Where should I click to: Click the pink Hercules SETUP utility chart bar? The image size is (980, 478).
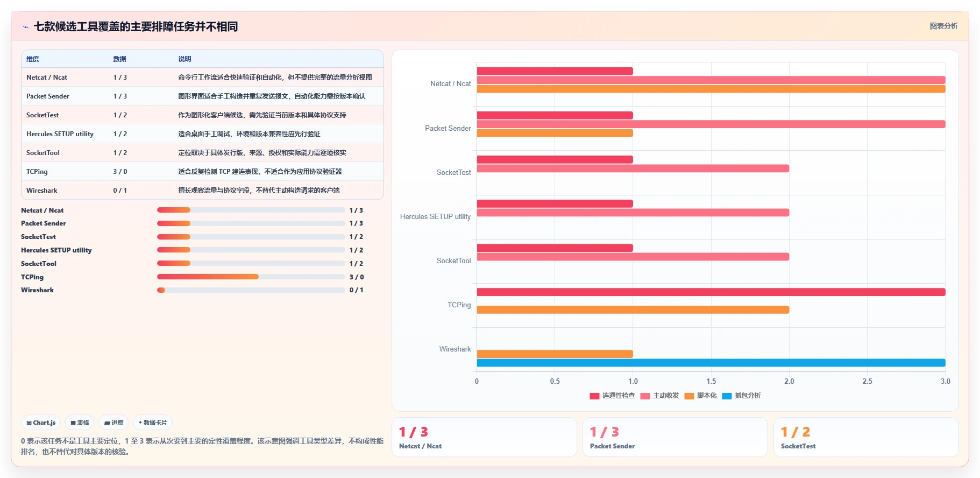[x=633, y=213]
